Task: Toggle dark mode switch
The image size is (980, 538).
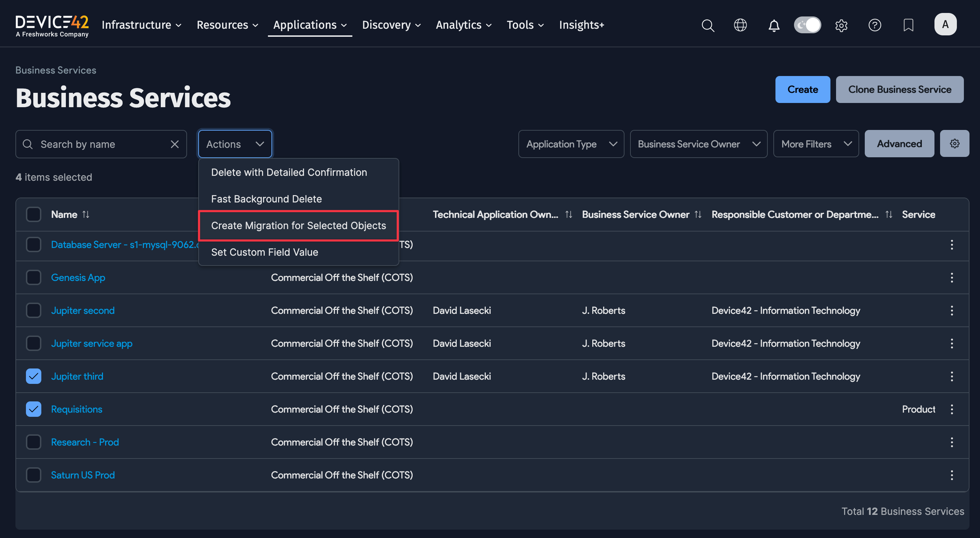Action: tap(807, 25)
